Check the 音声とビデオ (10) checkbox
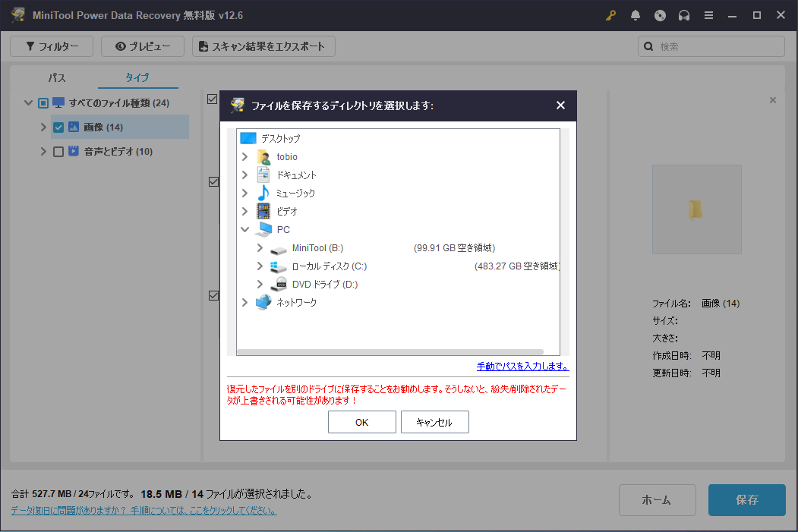798x532 pixels. pos(58,152)
